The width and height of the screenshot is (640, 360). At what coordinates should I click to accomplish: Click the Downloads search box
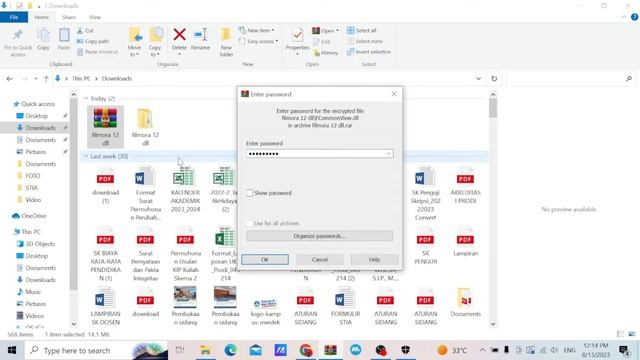571,78
